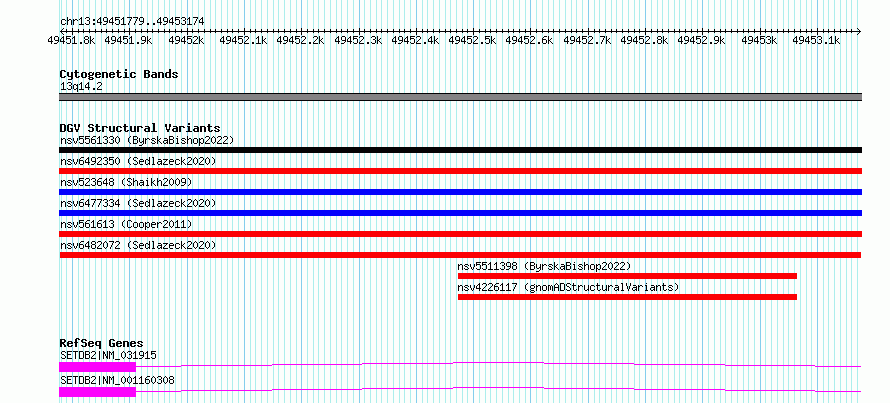
Task: Click the red nsv561613 variant bar
Action: [460, 234]
